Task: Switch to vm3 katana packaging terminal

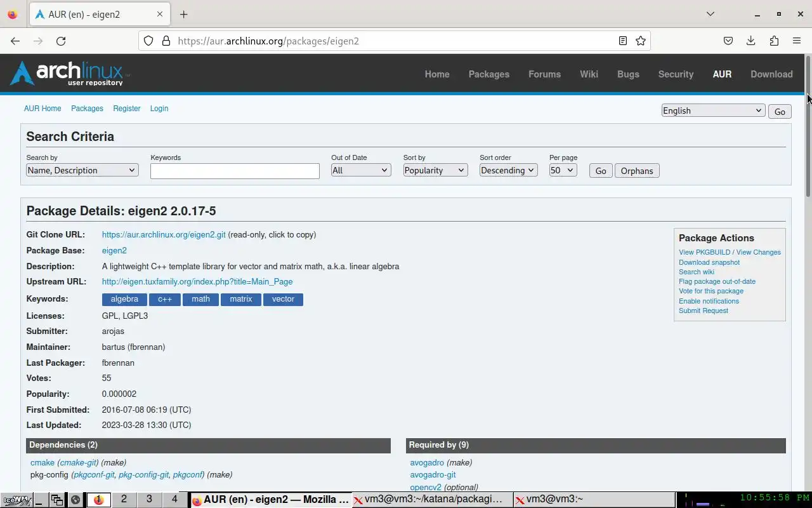Action: (x=433, y=500)
